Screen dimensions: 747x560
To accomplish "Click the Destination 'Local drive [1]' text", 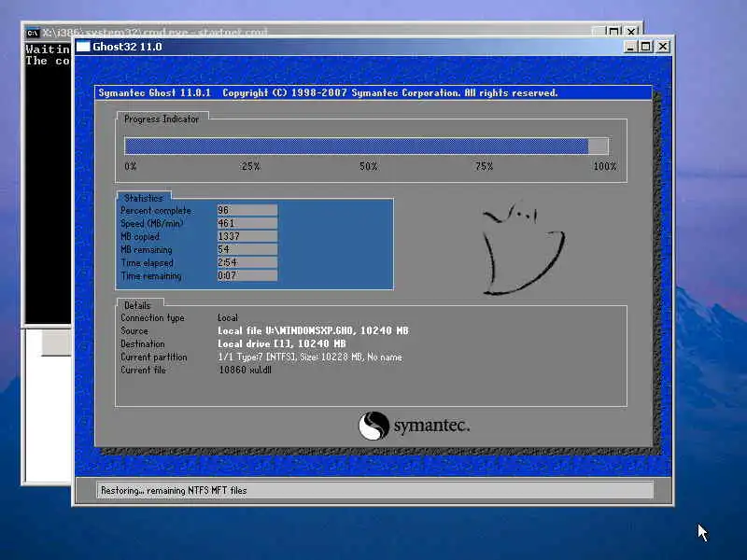I will coord(282,343).
